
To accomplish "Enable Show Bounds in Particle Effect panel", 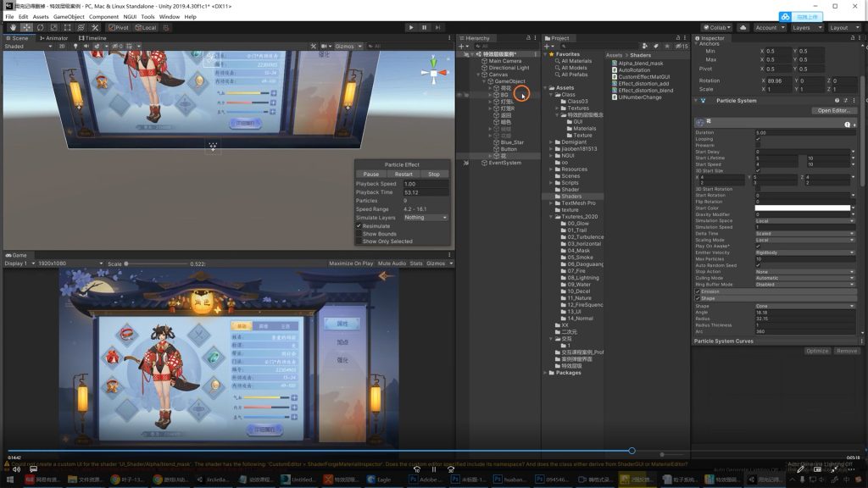I will pyautogui.click(x=379, y=234).
